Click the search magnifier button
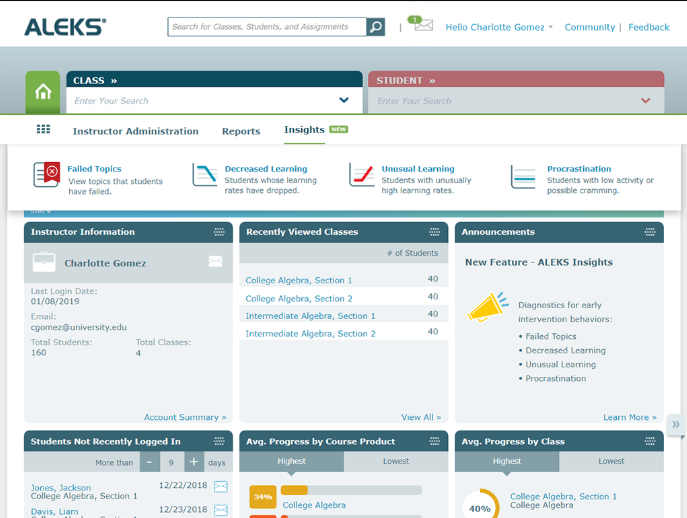Viewport: 687px width, 518px height. tap(375, 27)
